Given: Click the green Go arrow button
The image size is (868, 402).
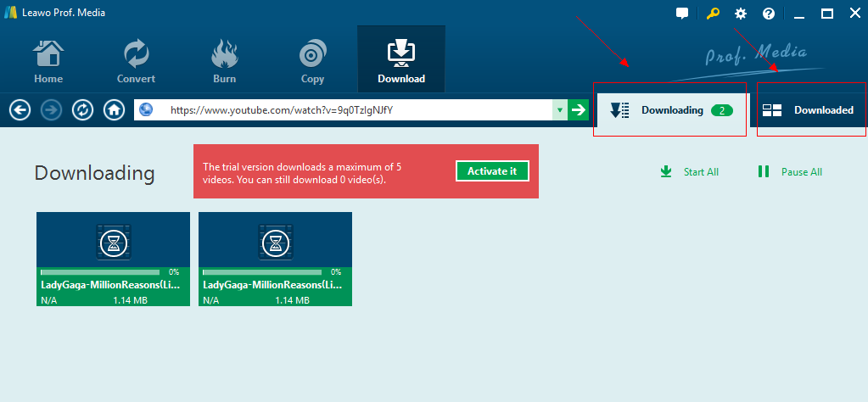Looking at the screenshot, I should coord(579,110).
